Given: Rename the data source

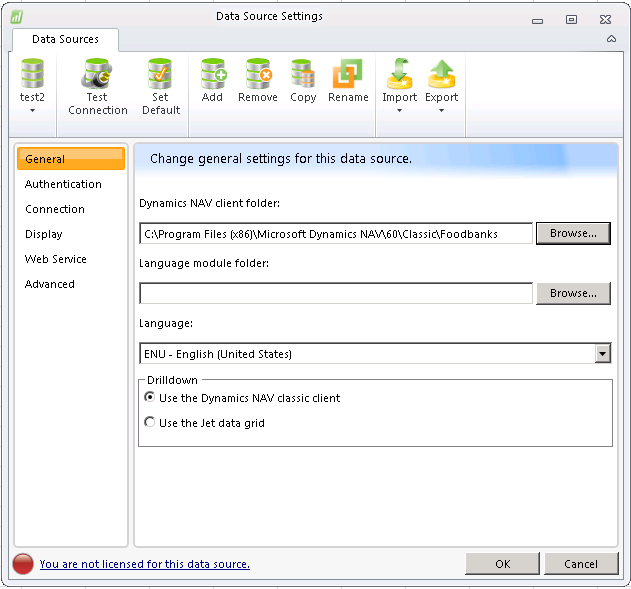Looking at the screenshot, I should tap(348, 75).
